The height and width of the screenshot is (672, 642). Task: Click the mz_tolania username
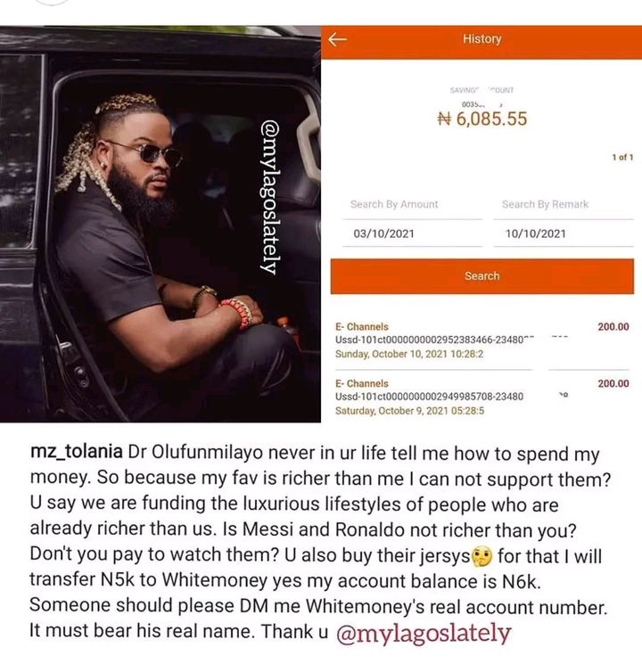pos(77,453)
